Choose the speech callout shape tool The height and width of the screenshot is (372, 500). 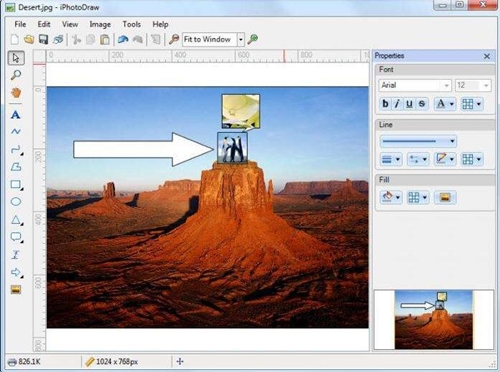[16, 237]
